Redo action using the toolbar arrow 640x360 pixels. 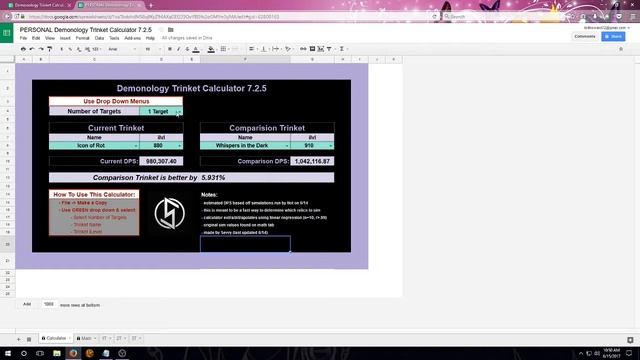coord(41,49)
